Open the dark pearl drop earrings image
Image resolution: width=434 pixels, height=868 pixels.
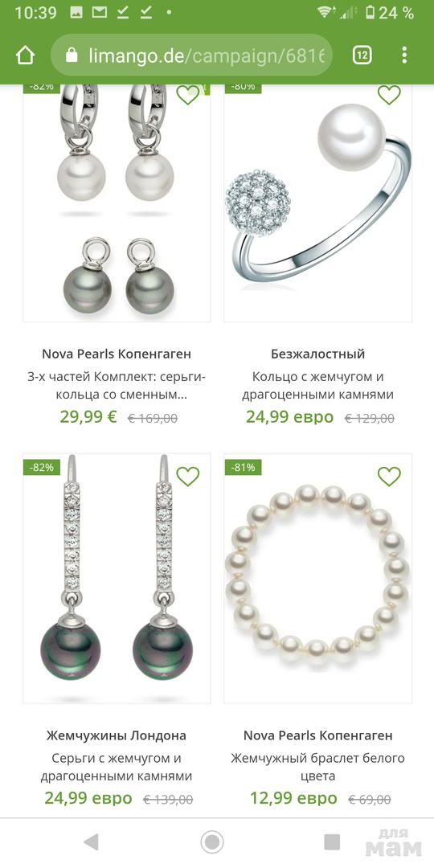[117, 579]
